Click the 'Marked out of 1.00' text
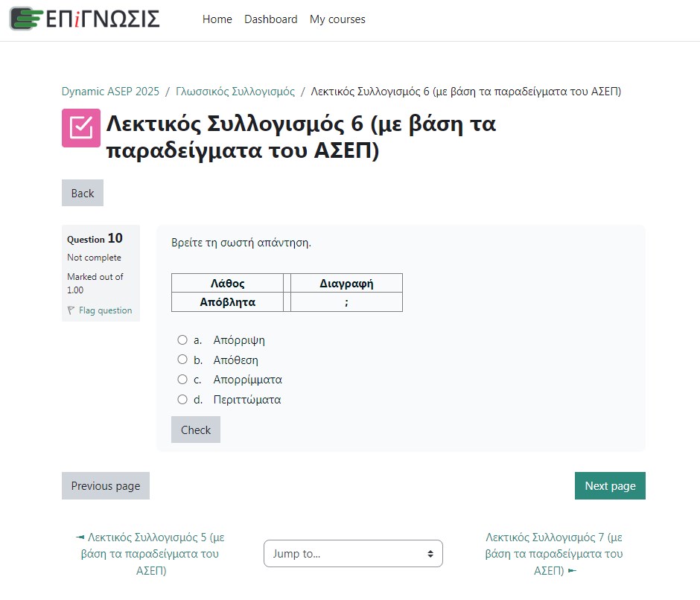This screenshot has height=600, width=700. coord(95,283)
